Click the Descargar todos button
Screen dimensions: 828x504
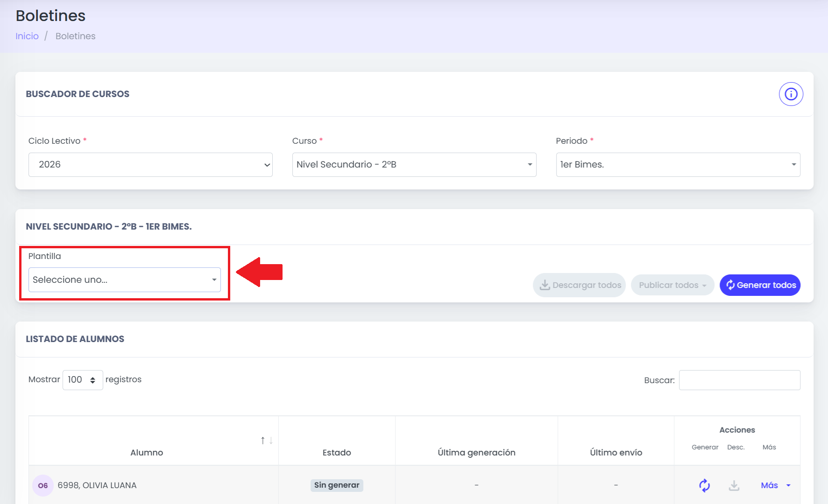(x=579, y=285)
